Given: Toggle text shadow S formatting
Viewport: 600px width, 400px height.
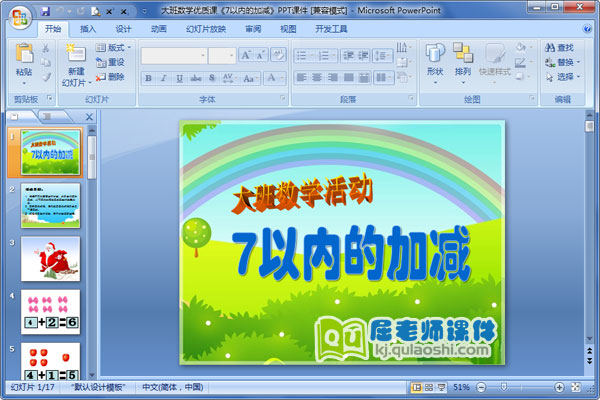Looking at the screenshot, I should point(212,78).
